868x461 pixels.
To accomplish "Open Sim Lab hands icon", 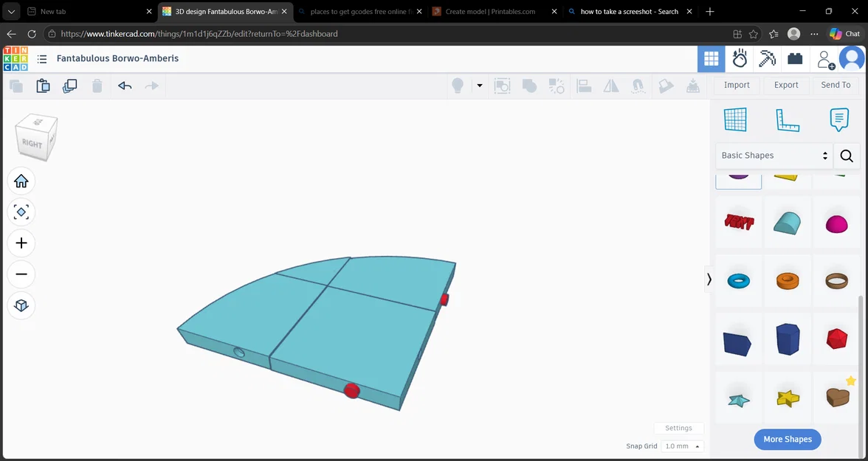I will 740,59.
